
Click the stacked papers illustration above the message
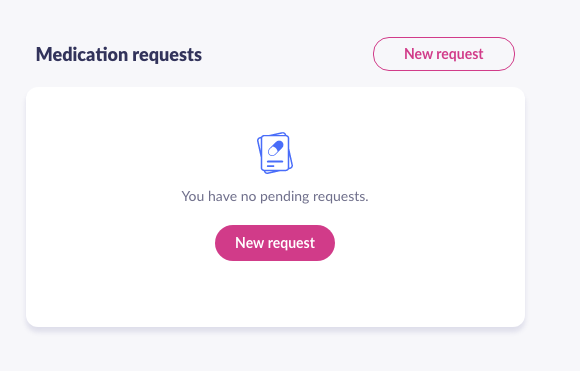point(275,153)
